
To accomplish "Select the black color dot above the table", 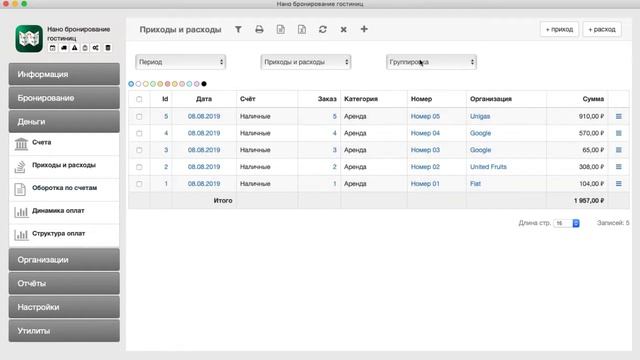I will [x=204, y=84].
